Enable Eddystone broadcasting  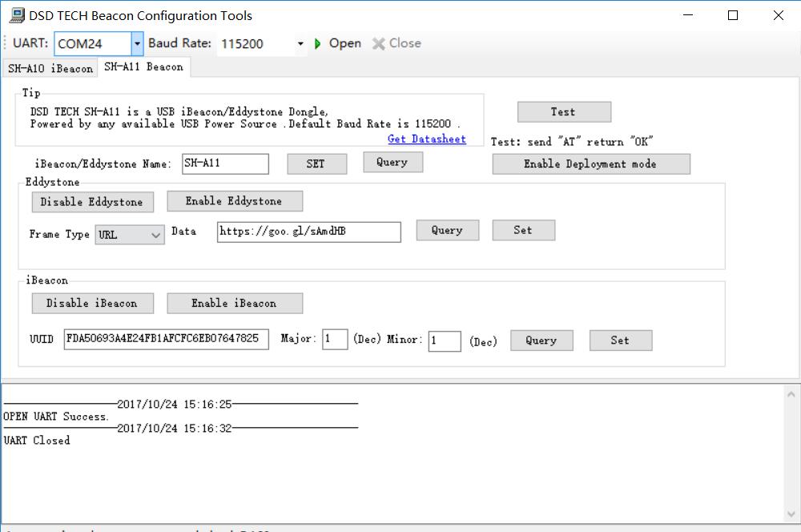pos(234,200)
